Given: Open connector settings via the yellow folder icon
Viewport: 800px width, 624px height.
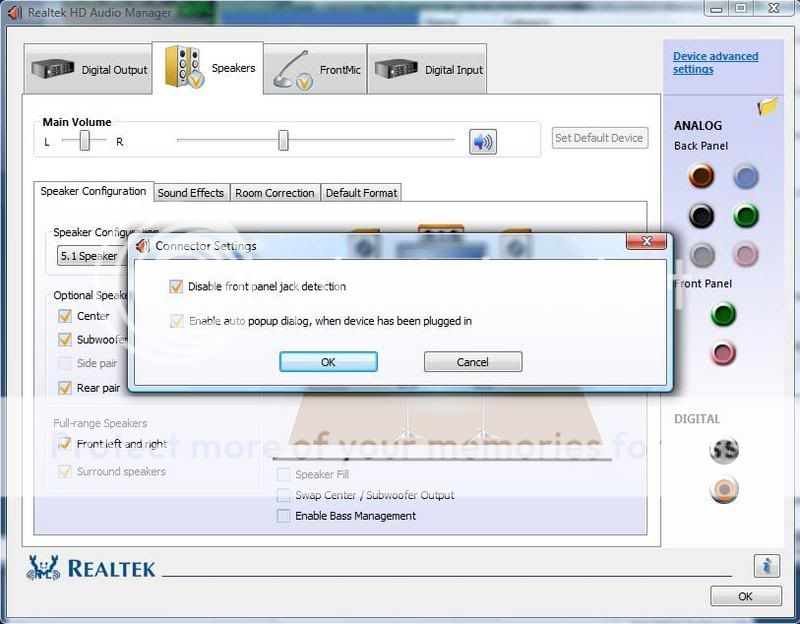Looking at the screenshot, I should pyautogui.click(x=768, y=106).
